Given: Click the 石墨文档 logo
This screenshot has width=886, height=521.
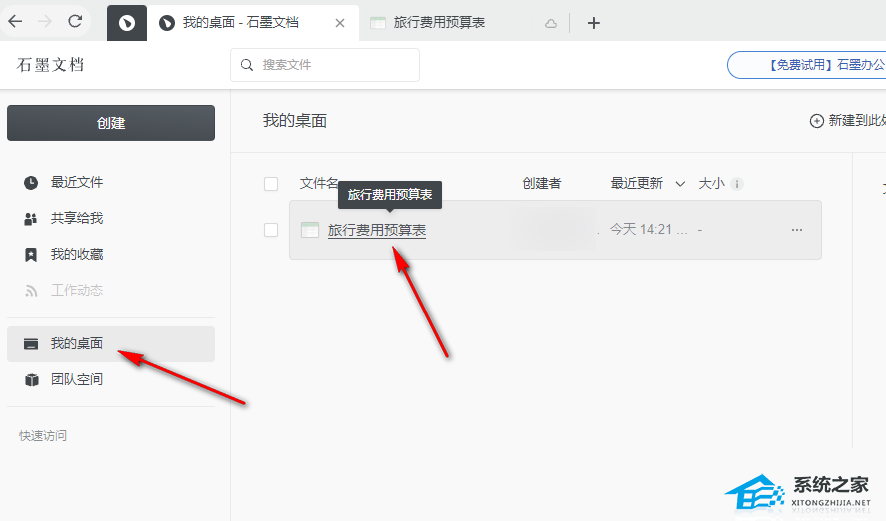Looking at the screenshot, I should 50,65.
